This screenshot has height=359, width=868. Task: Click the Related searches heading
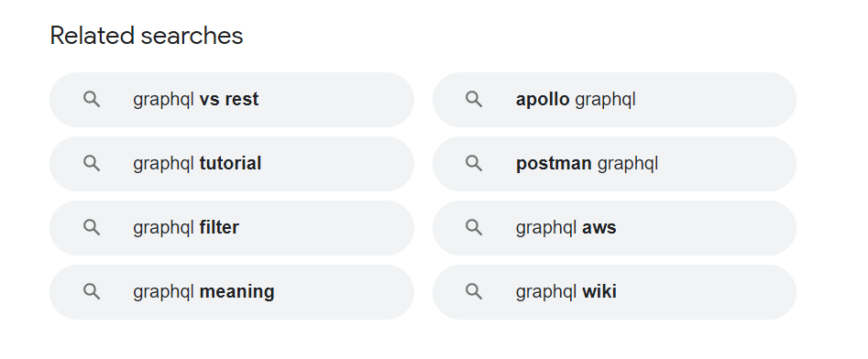[147, 36]
